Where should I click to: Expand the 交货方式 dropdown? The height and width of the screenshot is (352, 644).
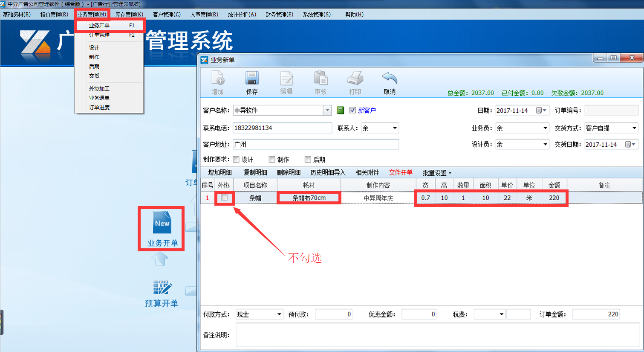[x=634, y=128]
